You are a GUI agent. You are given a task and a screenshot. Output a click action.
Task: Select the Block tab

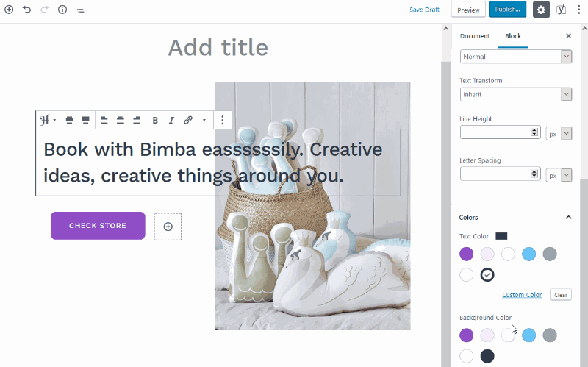coord(513,36)
